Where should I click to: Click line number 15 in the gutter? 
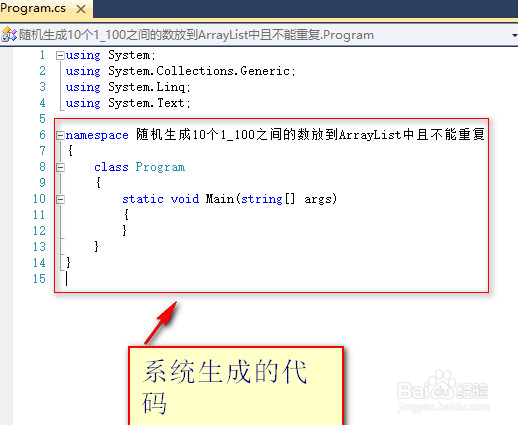(39, 279)
